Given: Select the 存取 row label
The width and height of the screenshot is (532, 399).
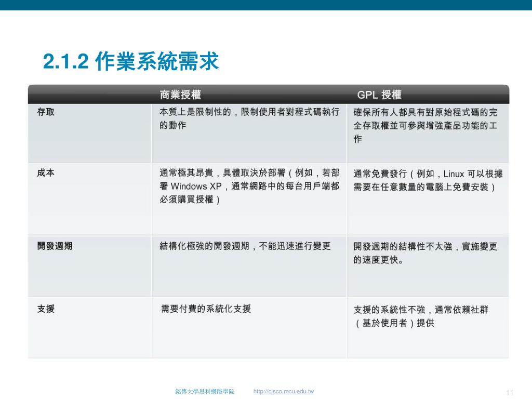Looking at the screenshot, I should click(46, 112).
